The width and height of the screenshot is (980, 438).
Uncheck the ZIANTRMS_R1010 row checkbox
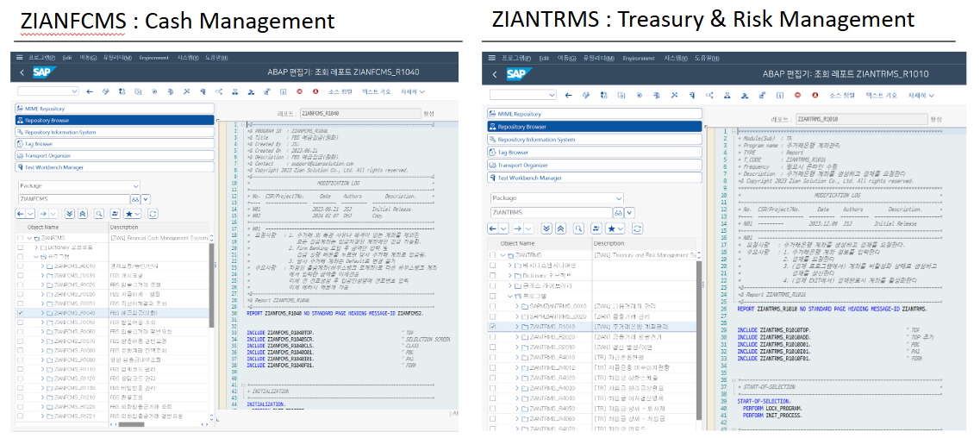492,327
